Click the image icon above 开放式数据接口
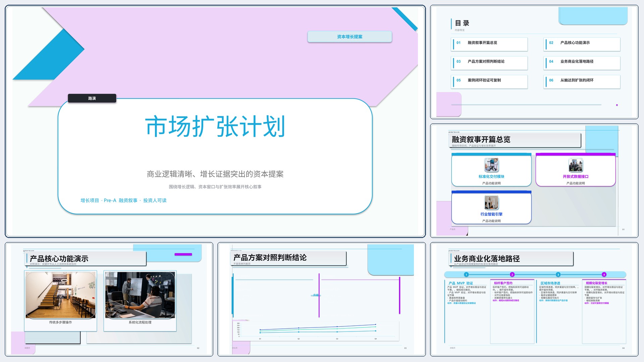This screenshot has height=362, width=644. click(x=576, y=165)
